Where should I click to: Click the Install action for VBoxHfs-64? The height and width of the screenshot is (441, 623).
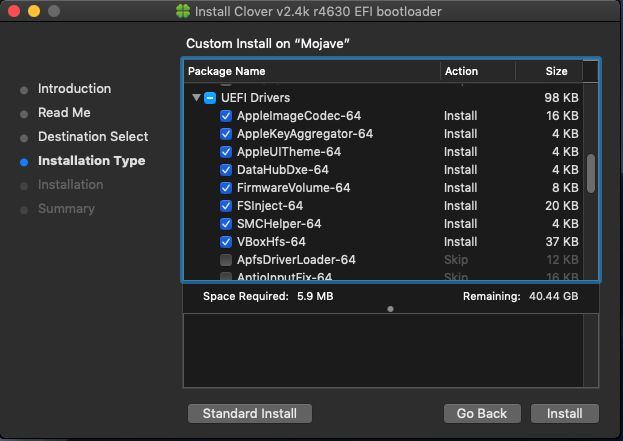click(x=460, y=242)
